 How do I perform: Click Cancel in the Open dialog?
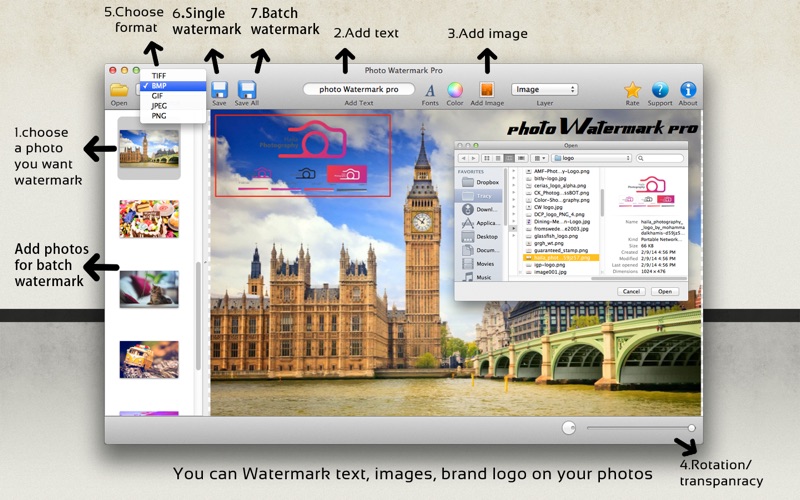point(631,291)
